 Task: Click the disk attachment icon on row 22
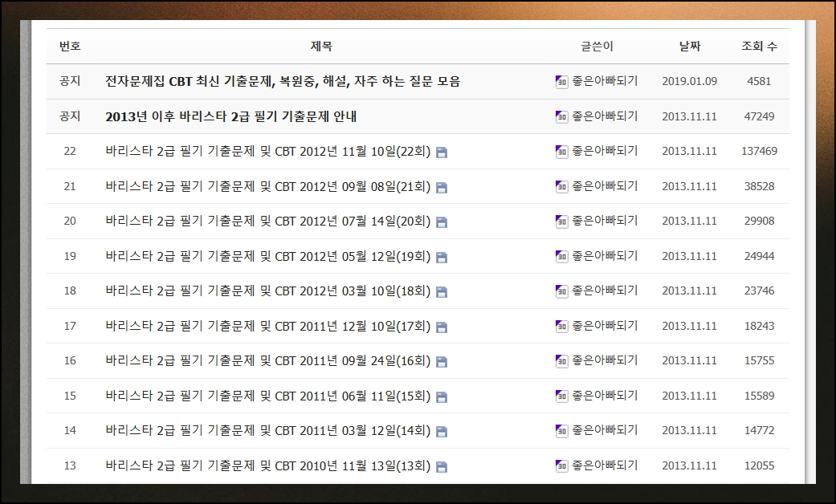[x=442, y=153]
